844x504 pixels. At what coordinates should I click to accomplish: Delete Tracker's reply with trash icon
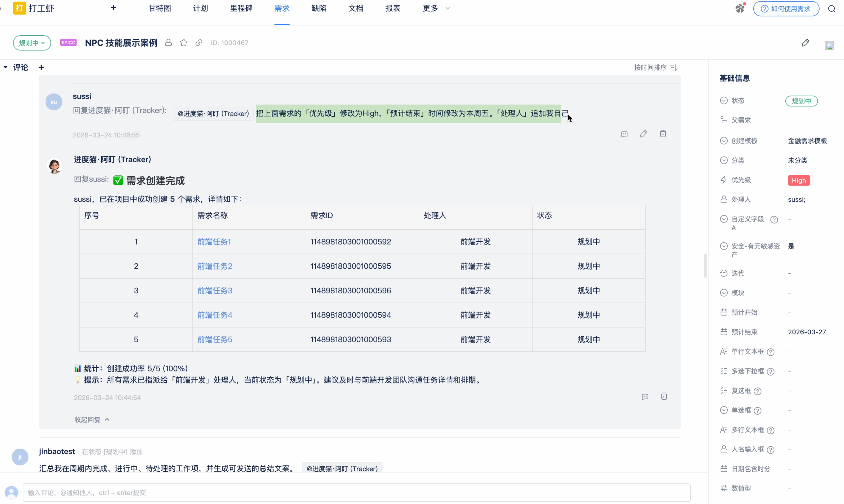click(664, 396)
